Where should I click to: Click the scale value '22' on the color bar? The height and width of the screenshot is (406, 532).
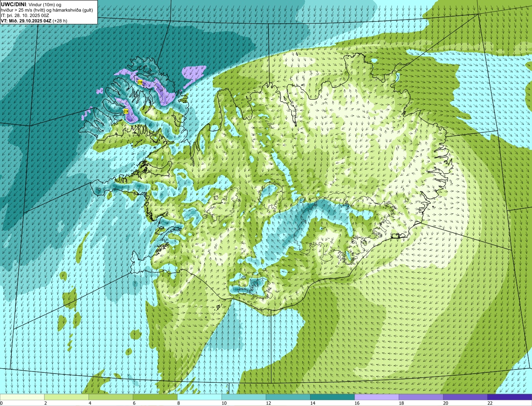(490, 403)
